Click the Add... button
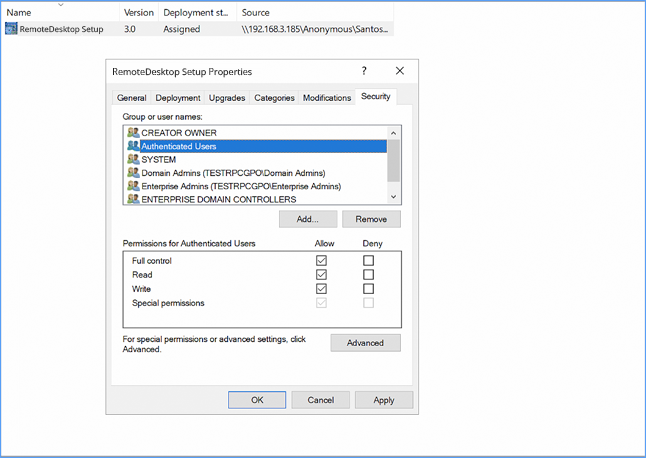Image resolution: width=646 pixels, height=458 pixels. point(307,219)
